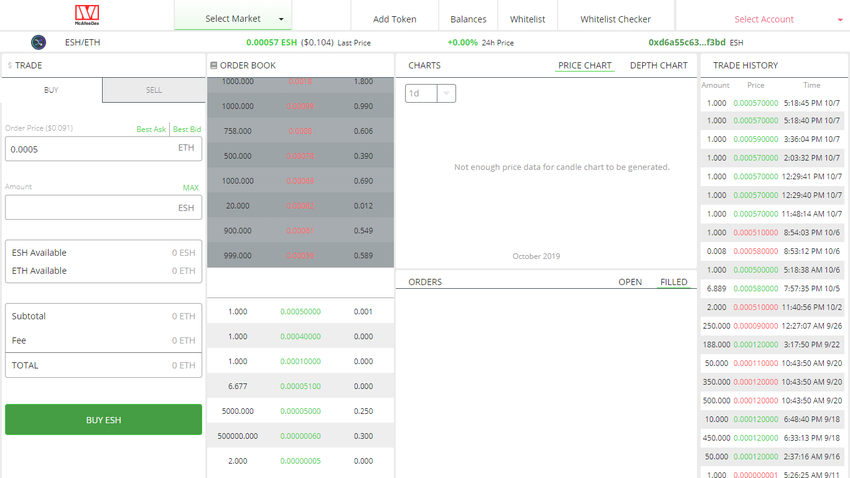Open the 1d chart interval dropdown
Screen dimensions: 850x478
pyautogui.click(x=430, y=93)
